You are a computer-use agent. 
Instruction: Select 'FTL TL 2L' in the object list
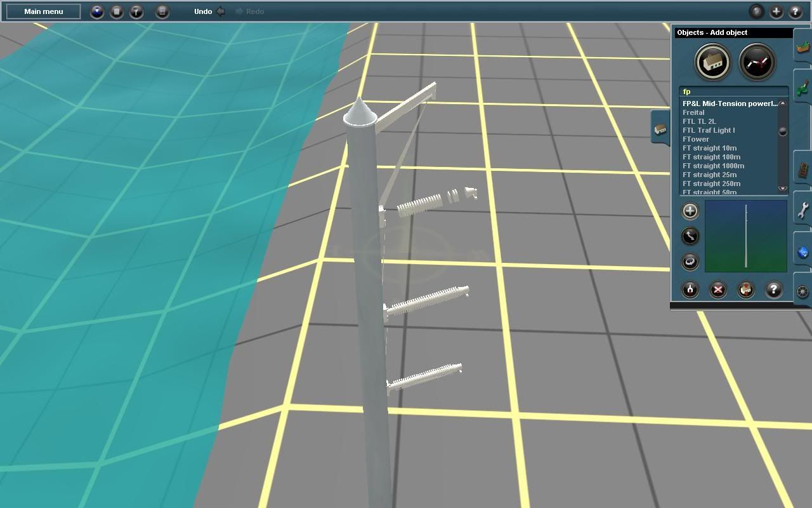pyautogui.click(x=699, y=121)
